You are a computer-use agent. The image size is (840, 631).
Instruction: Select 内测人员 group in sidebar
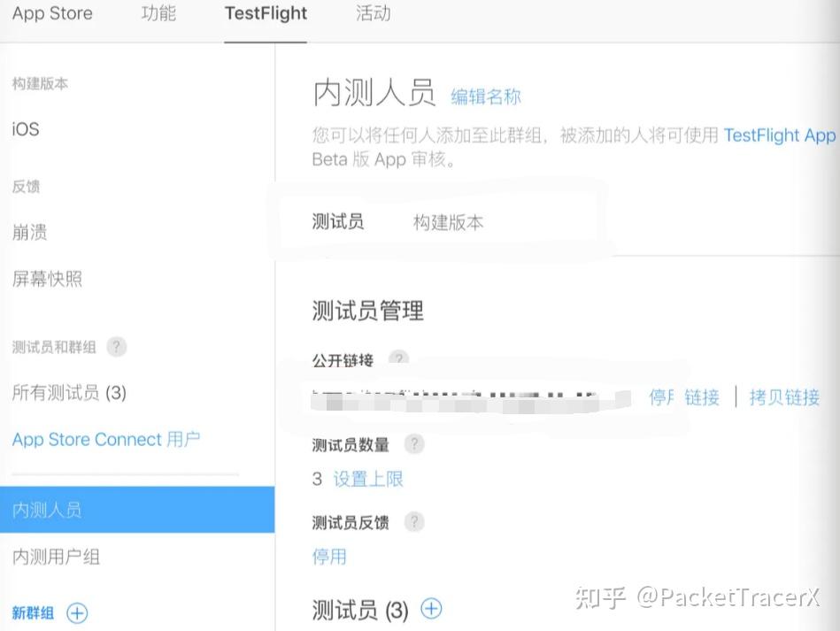coord(137,510)
